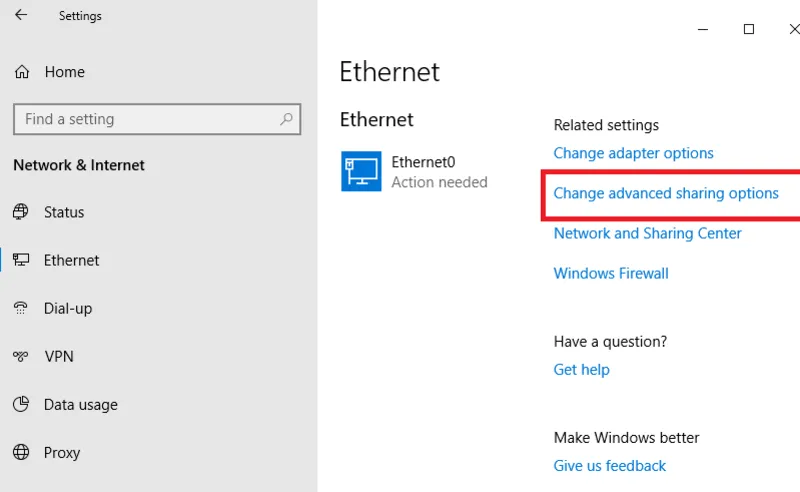
Task: Open the Dial-up section
Action: click(x=68, y=308)
